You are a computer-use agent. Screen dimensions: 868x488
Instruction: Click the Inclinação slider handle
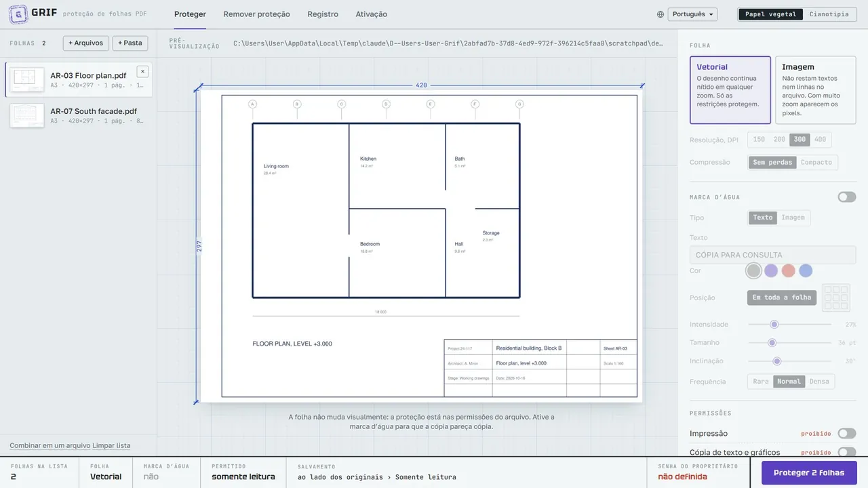click(777, 361)
